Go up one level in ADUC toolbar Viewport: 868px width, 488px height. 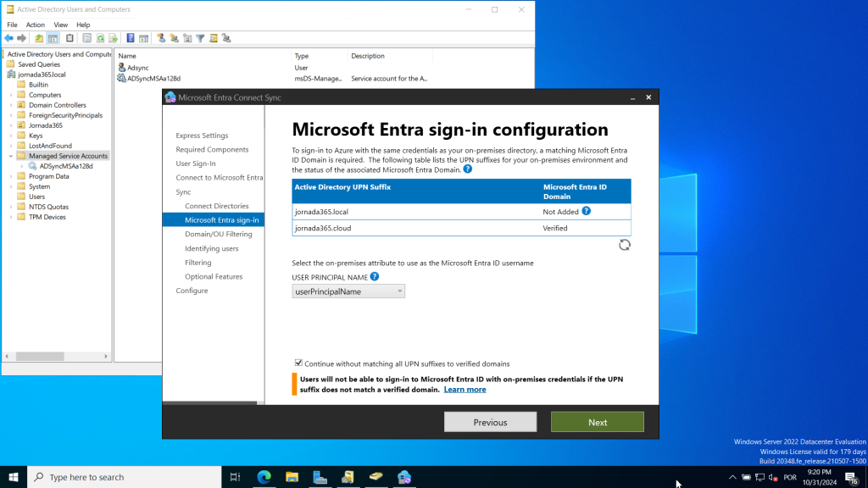coord(39,38)
